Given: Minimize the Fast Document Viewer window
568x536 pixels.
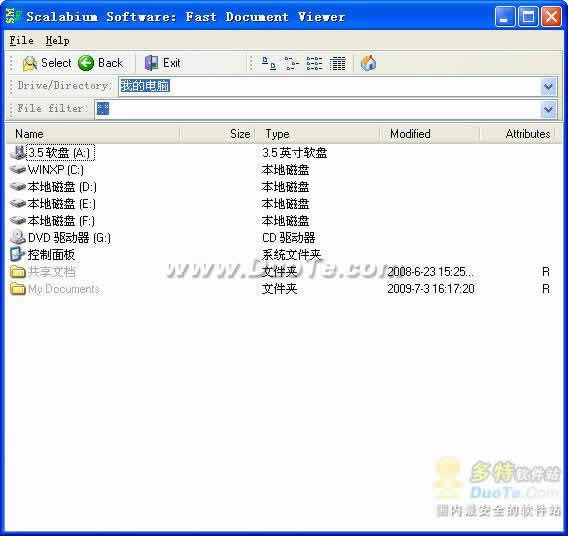Looking at the screenshot, I should 505,17.
